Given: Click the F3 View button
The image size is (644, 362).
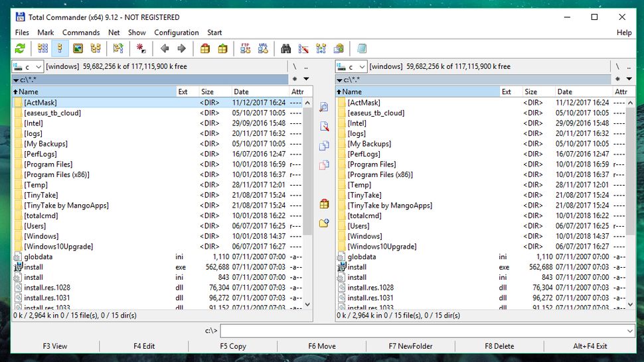Looking at the screenshot, I should [55, 346].
